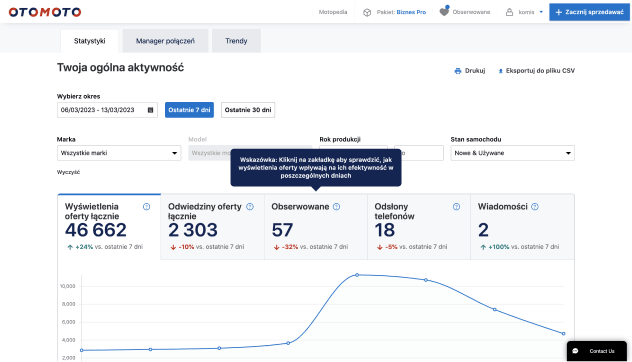Click Wyczyść to clear filters
This screenshot has height=362, width=632.
69,172
